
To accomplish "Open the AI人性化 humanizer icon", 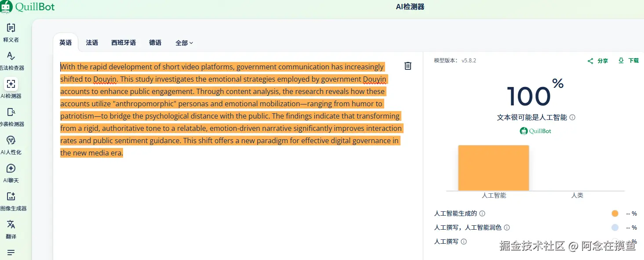I will (11, 140).
